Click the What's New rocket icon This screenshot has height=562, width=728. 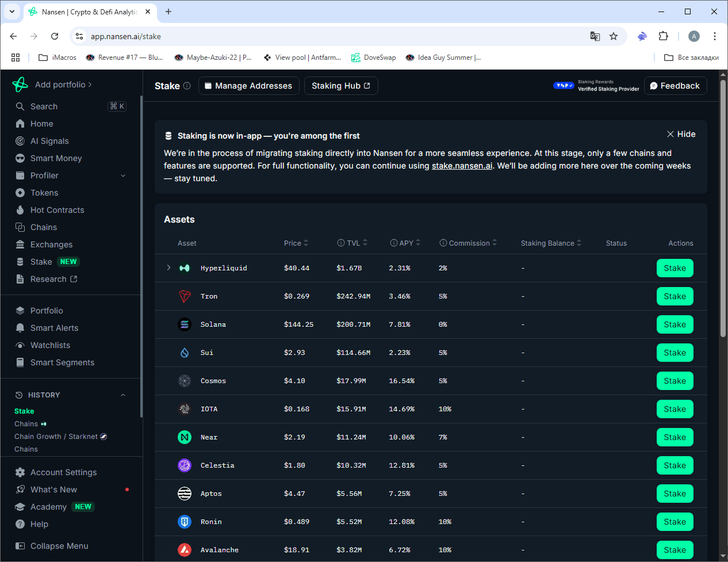pyautogui.click(x=20, y=490)
